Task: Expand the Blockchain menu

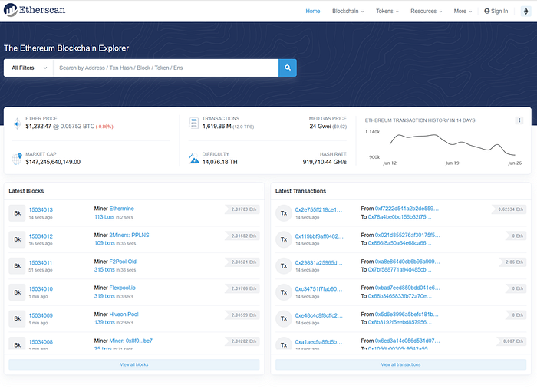Action: [348, 11]
